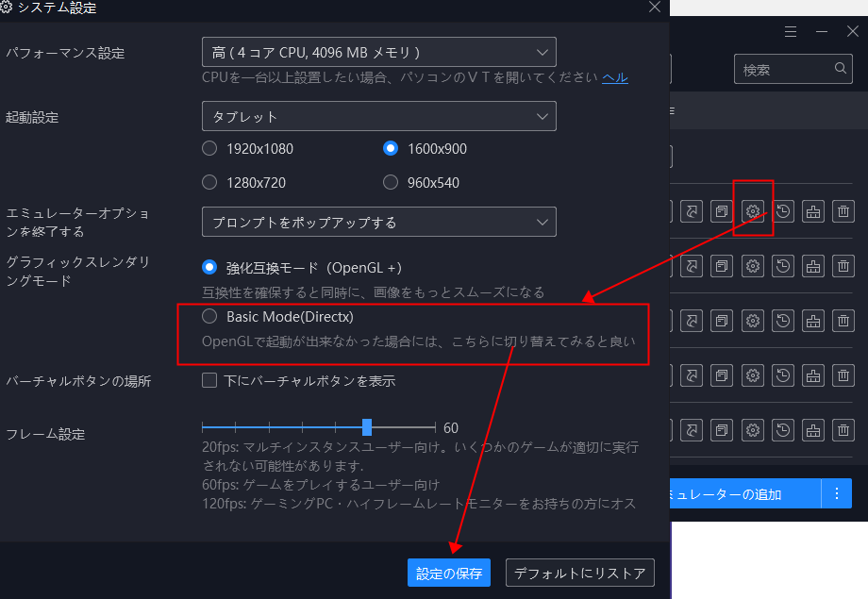Select the 1920x1080 resolution option
The height and width of the screenshot is (599, 868).
[209, 148]
